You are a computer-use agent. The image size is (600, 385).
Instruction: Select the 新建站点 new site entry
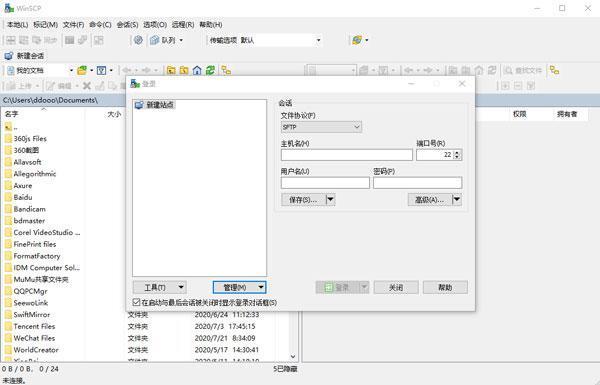click(x=155, y=105)
